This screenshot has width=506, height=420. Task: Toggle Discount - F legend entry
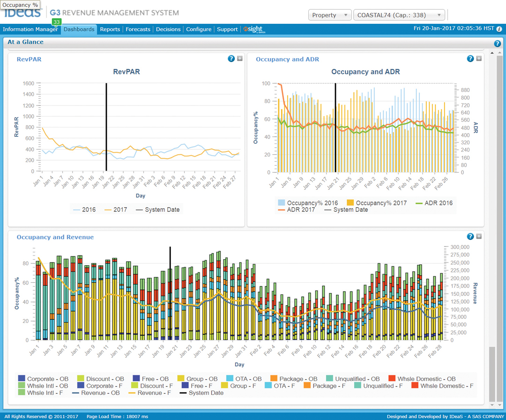[x=152, y=386]
